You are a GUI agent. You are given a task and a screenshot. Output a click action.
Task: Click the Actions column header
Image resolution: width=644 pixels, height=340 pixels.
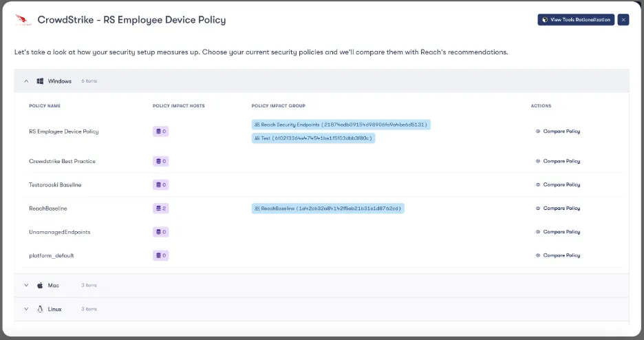(x=541, y=106)
